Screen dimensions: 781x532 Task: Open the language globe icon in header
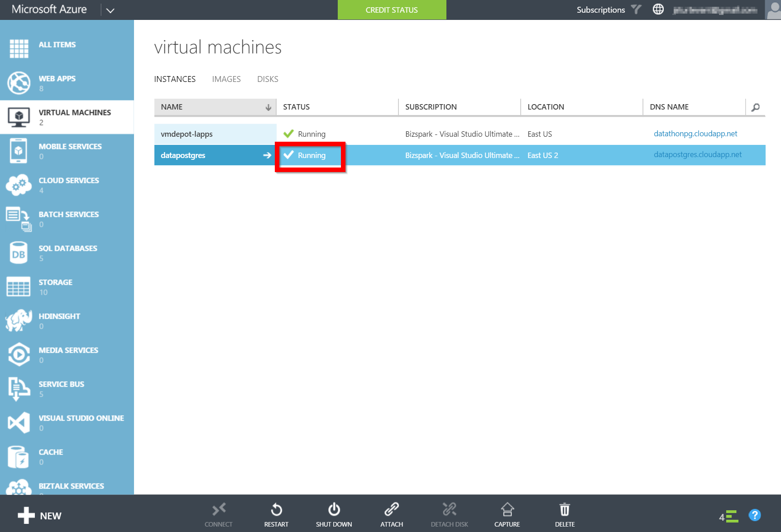[x=658, y=9]
